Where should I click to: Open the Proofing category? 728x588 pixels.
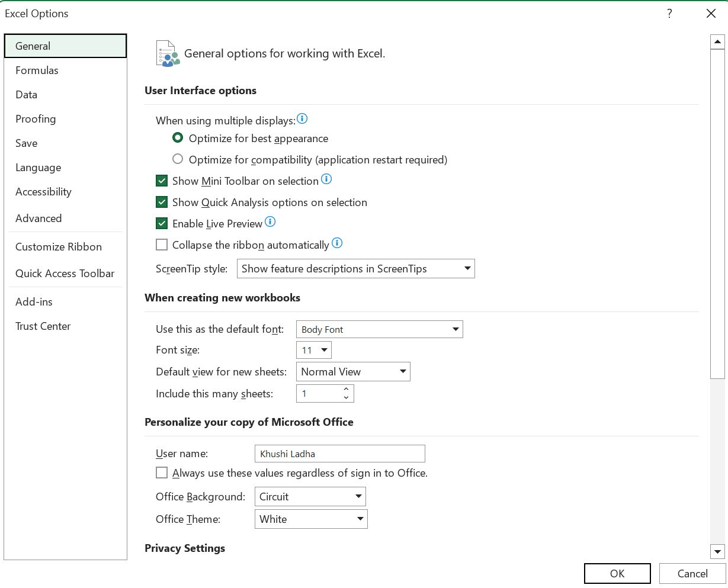(65, 118)
